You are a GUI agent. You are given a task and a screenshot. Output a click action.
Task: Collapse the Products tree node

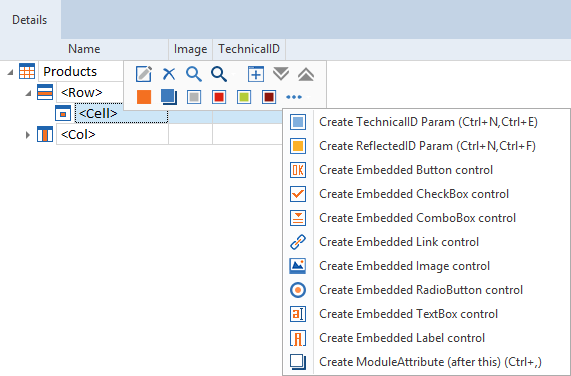tap(11, 72)
